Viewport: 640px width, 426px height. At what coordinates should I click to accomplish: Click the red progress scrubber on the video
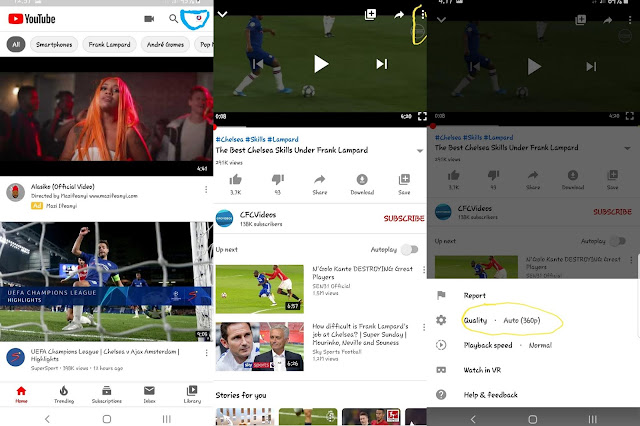pyautogui.click(x=215, y=126)
